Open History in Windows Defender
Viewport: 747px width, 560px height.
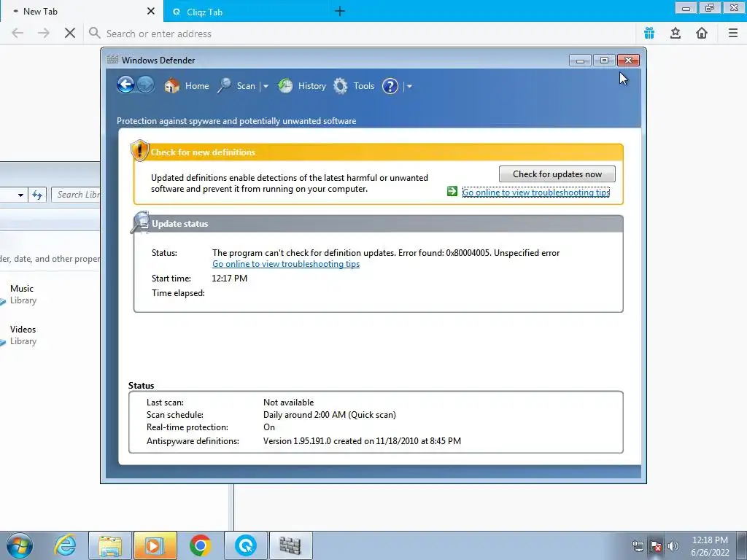tap(302, 86)
